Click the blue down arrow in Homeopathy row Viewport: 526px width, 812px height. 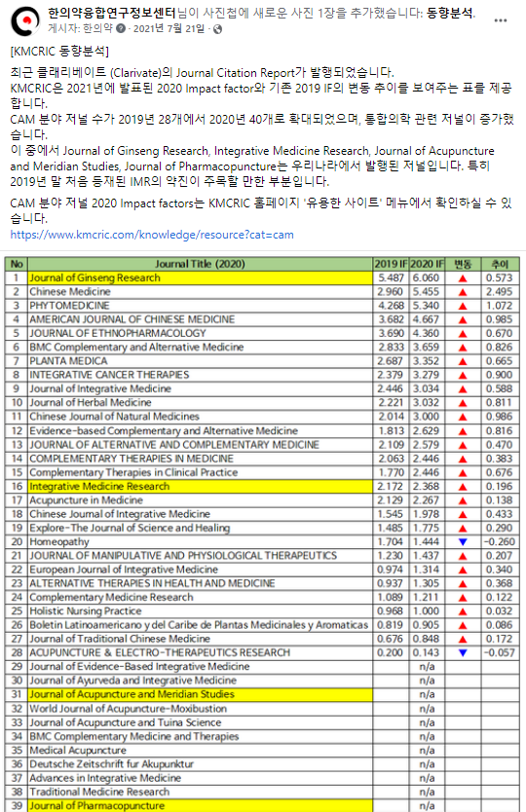coord(463,541)
